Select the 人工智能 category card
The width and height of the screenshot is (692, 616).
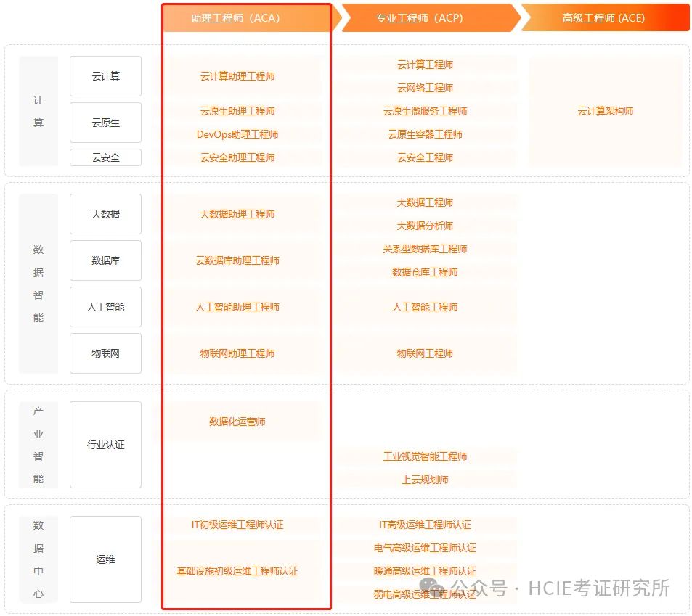click(x=105, y=307)
